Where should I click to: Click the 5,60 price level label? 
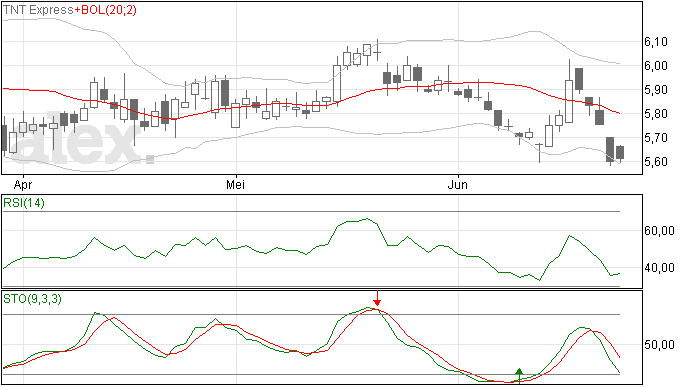click(x=656, y=162)
